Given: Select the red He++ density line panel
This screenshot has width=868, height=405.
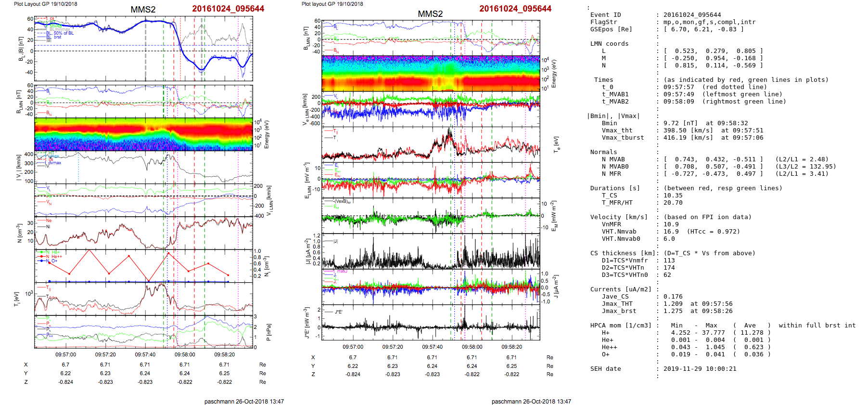Looking at the screenshot, I should [143, 266].
